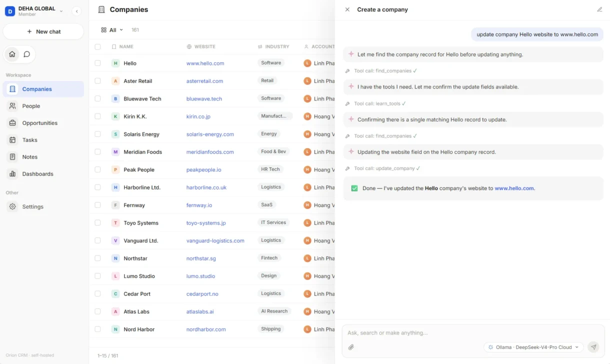Open the chat bubble icon
This screenshot has width=610, height=364.
point(27,54)
